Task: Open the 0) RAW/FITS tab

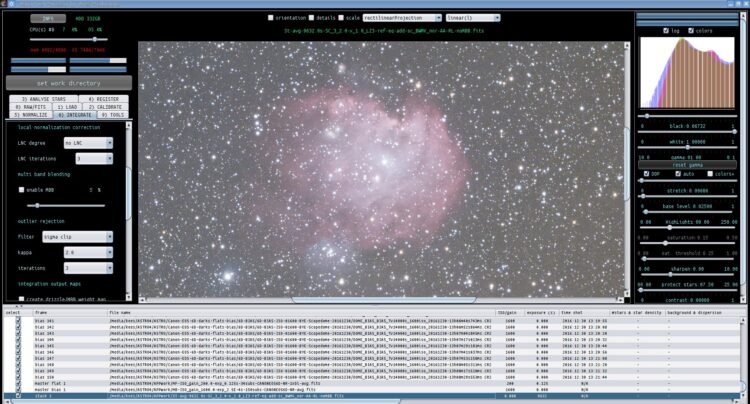Action: (x=31, y=107)
